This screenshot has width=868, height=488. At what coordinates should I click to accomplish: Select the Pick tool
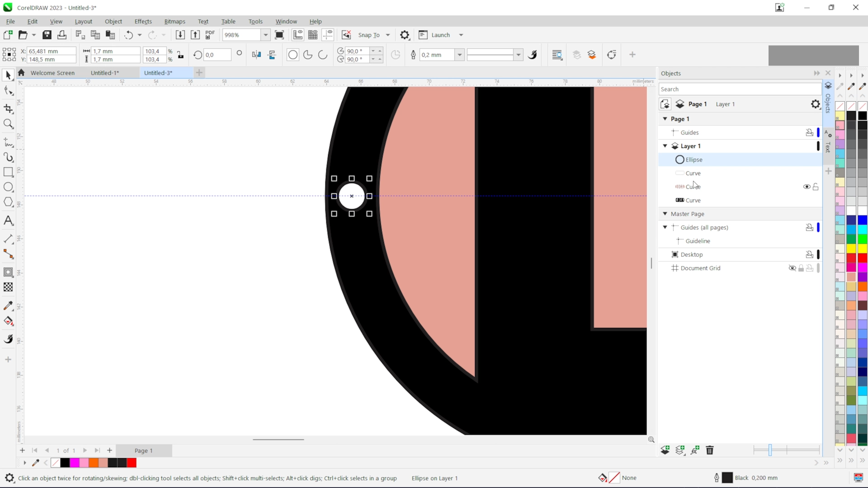[8, 75]
